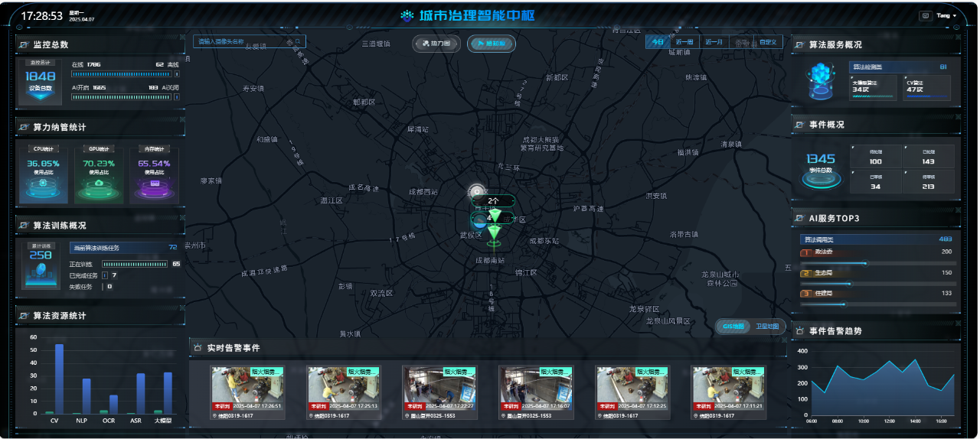Image resolution: width=980 pixels, height=439 pixels.
Task: Click the message icon beside Tang
Action: [925, 15]
